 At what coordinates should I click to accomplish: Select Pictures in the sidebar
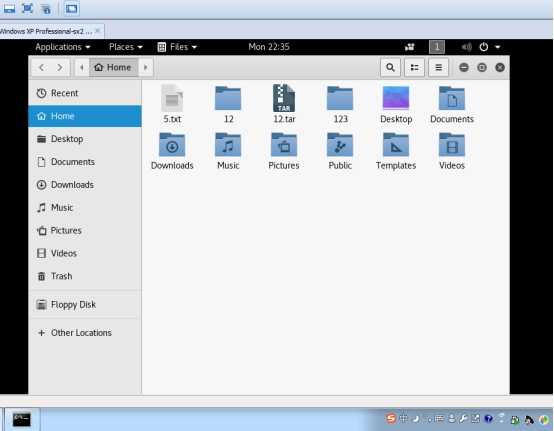(x=85, y=230)
